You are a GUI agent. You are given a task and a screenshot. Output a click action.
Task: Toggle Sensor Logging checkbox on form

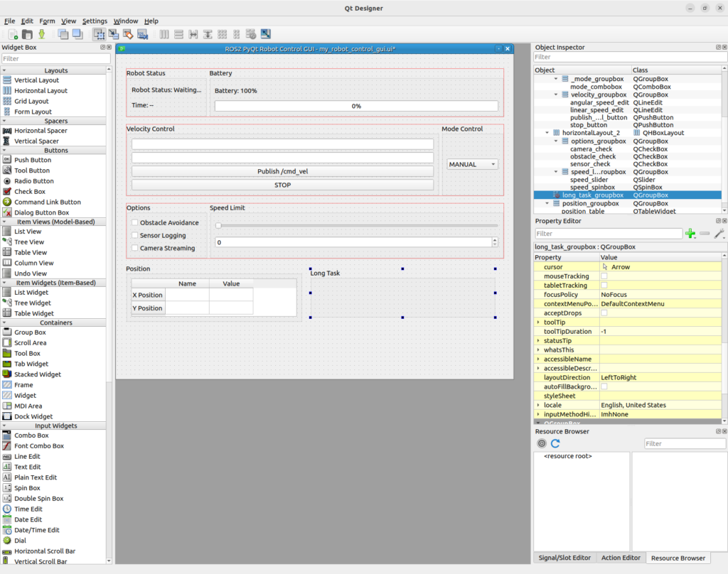pos(135,235)
